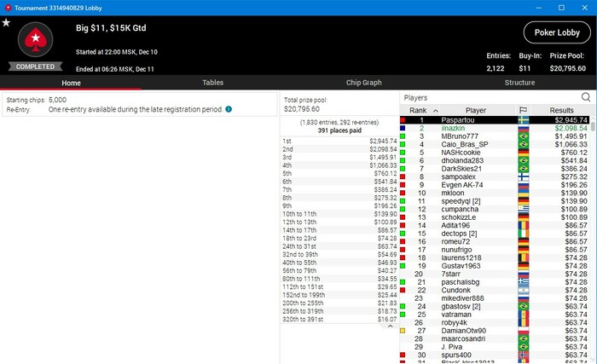Click the favorite star icon
Image resolution: width=597 pixels, height=364 pixels.
click(6, 23)
